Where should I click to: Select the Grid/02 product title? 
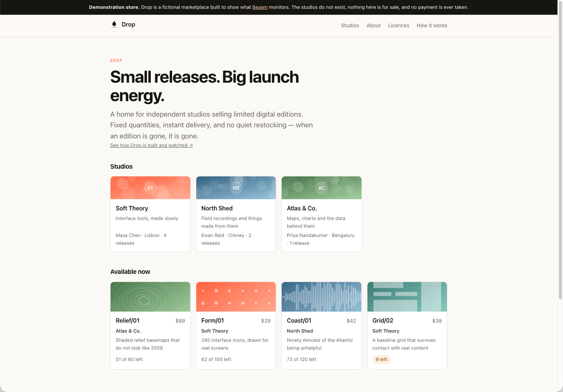tap(383, 321)
